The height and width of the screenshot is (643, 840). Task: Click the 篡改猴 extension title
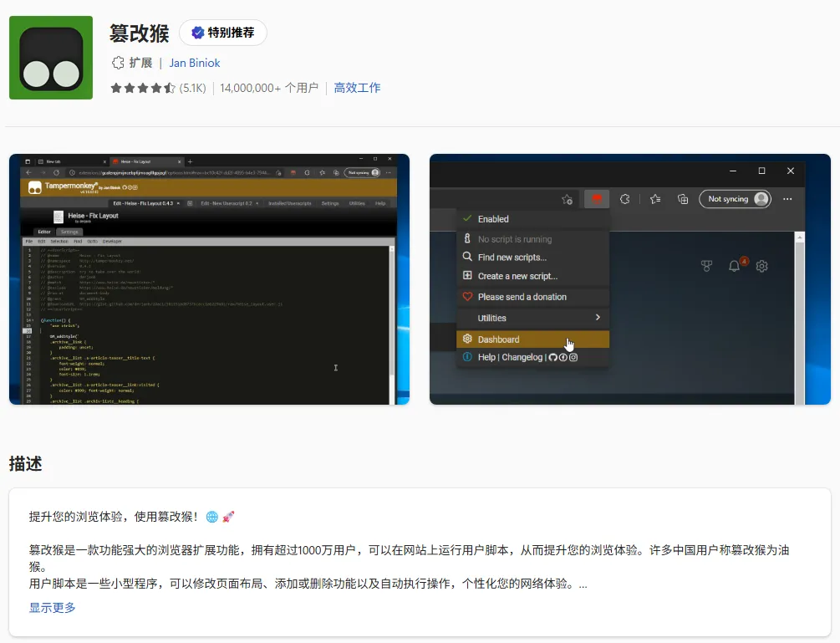140,33
